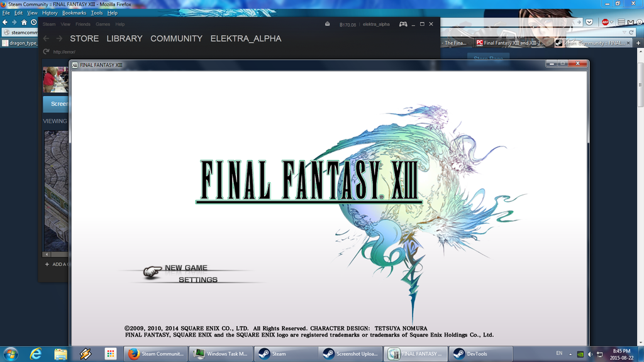Launch Big Picture mode controller icon

pyautogui.click(x=403, y=25)
